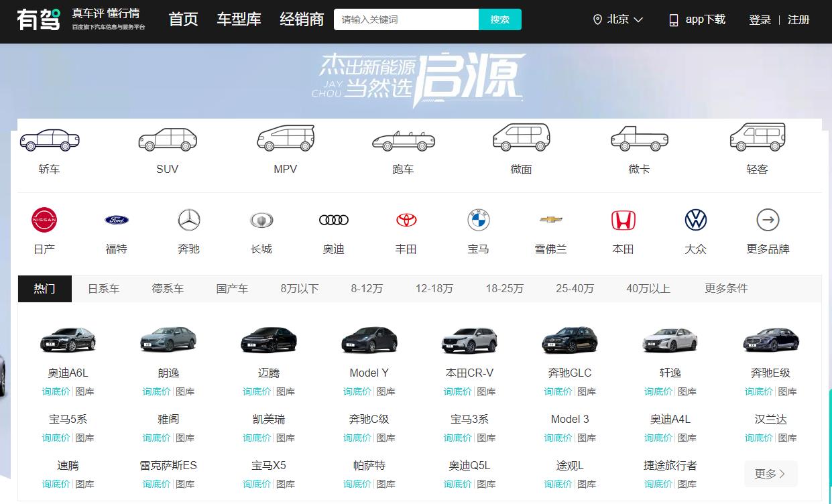Click the 搜索 search button

point(500,19)
